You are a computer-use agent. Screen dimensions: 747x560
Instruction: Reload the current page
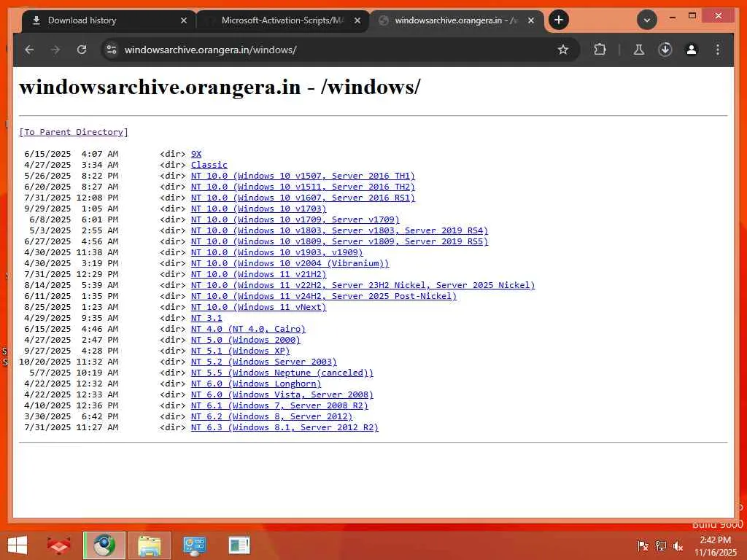pyautogui.click(x=82, y=50)
